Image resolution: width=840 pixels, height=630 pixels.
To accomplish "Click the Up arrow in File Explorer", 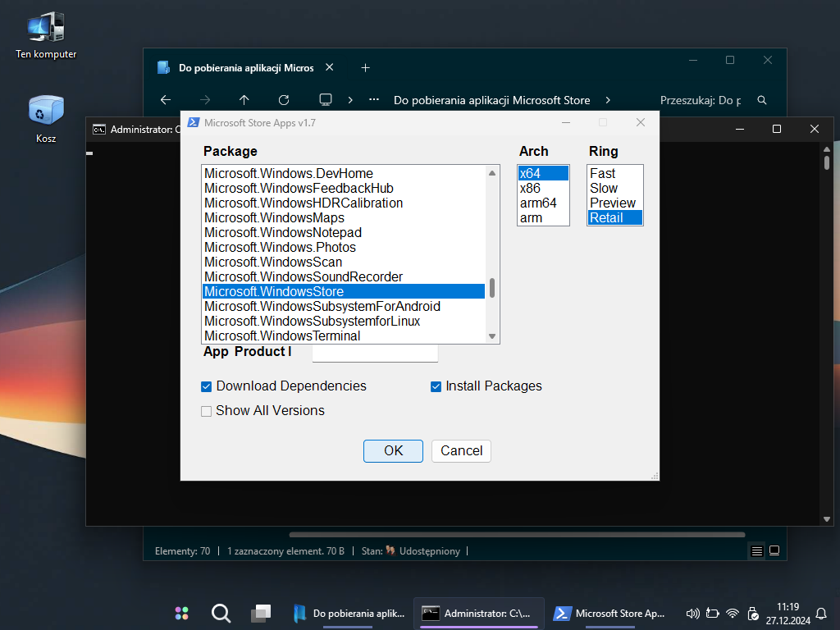I will [244, 100].
